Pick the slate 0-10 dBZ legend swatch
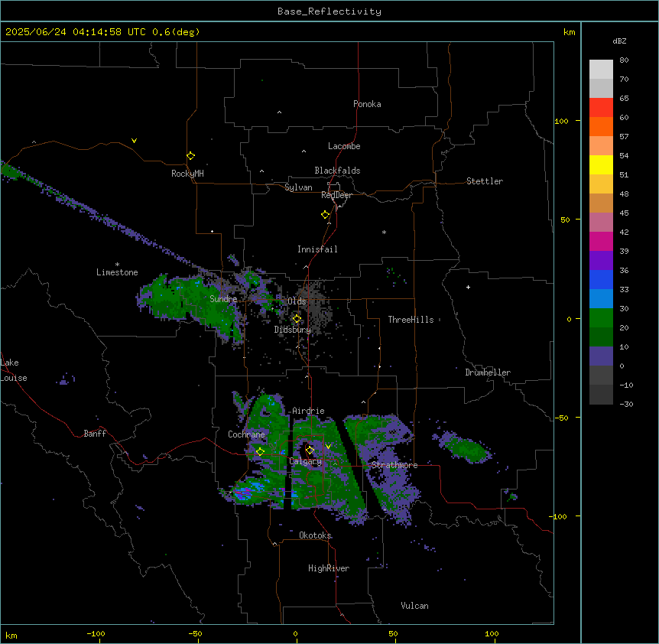The height and width of the screenshot is (644, 659). tap(601, 356)
